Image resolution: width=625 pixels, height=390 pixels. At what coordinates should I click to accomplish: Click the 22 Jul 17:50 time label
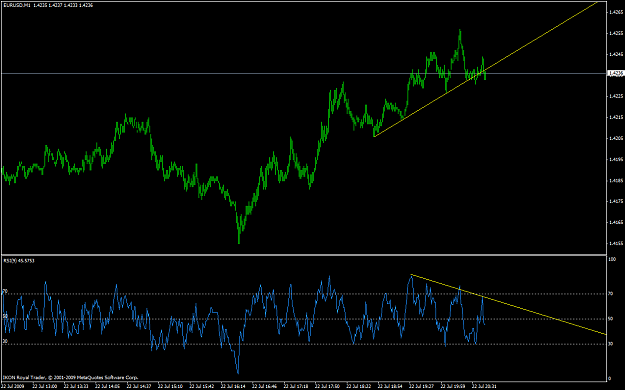click(328, 386)
